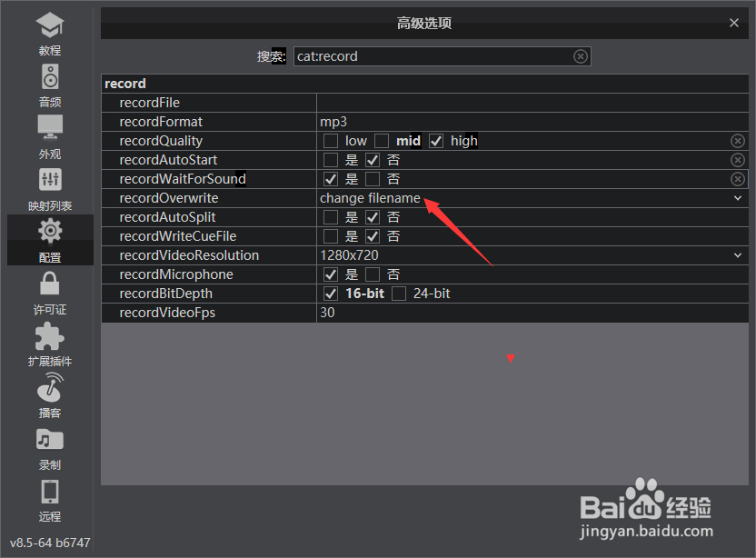Open the 教程 tutorial section icon
Viewport: 756px width, 558px height.
pos(50,25)
